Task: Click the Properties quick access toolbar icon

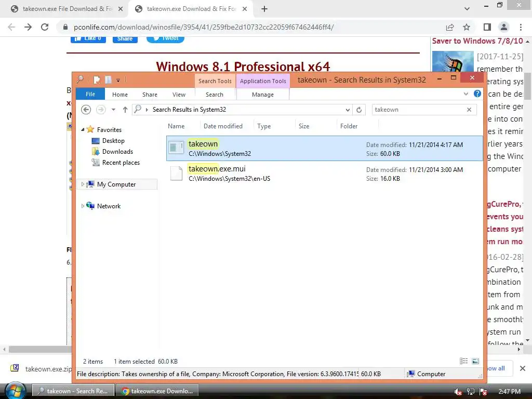Action: 97,80
